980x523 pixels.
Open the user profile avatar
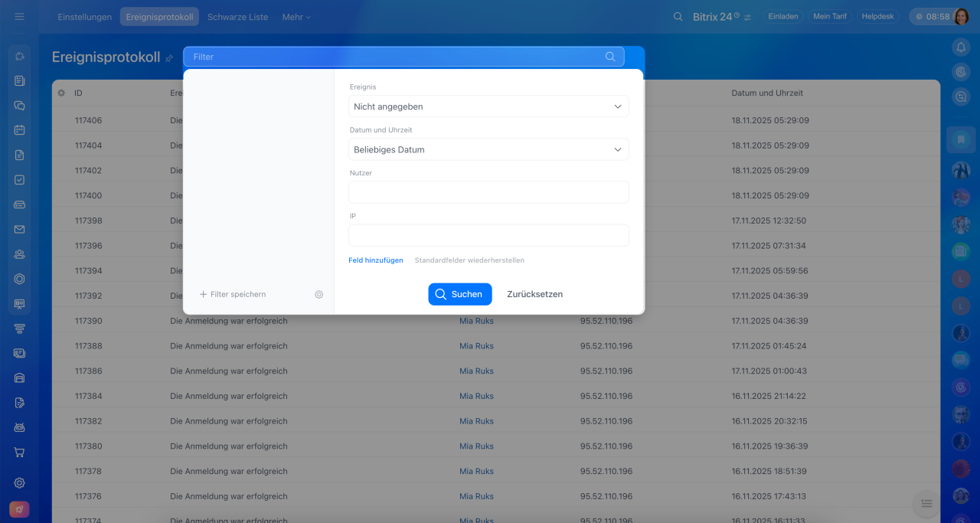pyautogui.click(x=962, y=16)
